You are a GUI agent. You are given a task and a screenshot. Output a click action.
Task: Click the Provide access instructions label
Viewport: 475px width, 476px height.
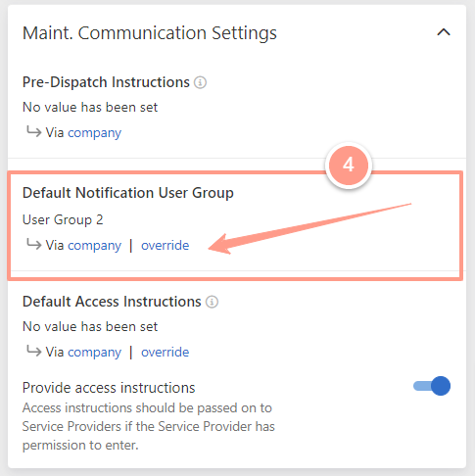(109, 388)
